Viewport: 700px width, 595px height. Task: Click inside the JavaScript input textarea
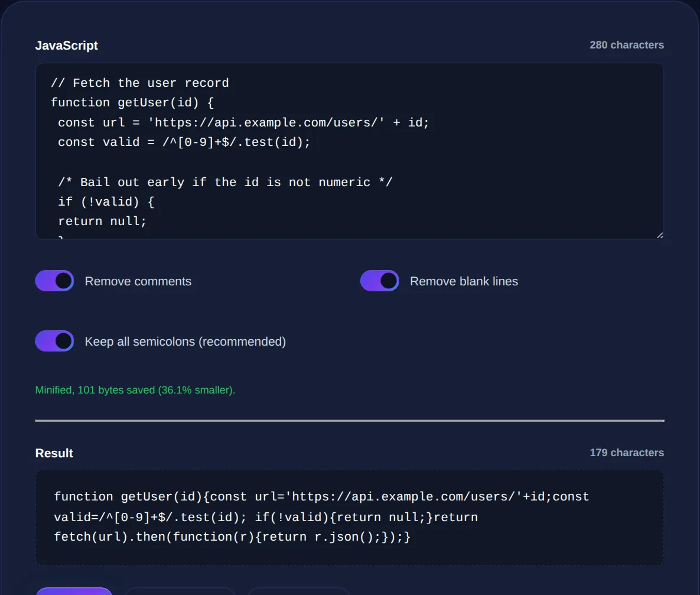(x=350, y=151)
